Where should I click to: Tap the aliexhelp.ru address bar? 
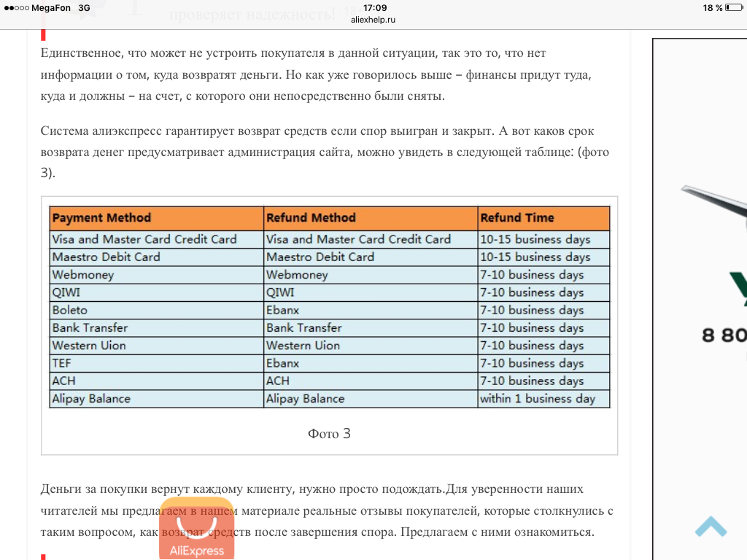coord(373,20)
